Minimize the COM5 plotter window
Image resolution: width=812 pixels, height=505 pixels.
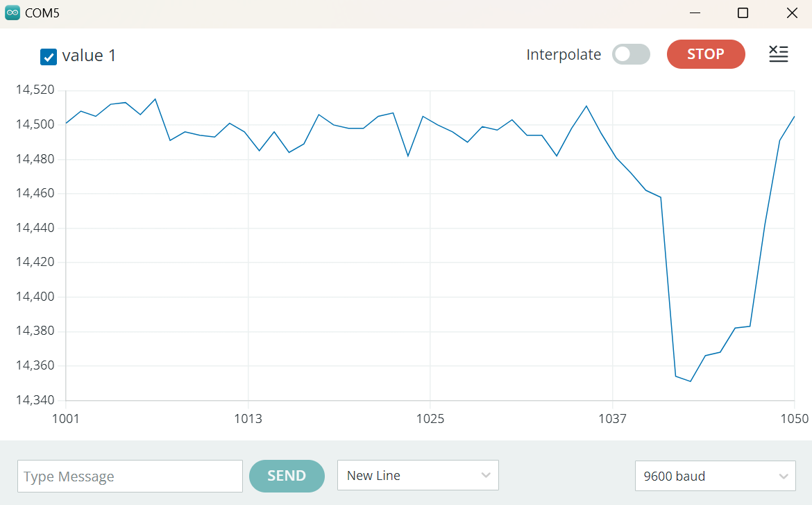pos(694,13)
